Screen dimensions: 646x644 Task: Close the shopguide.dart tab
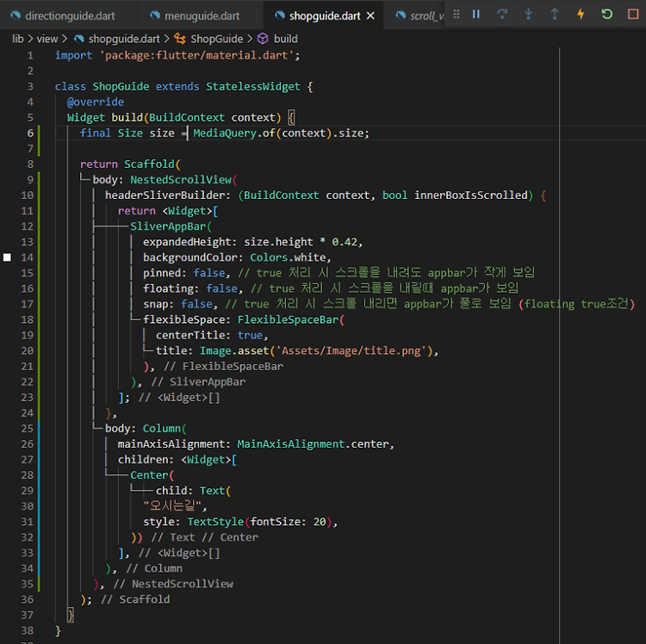point(370,15)
